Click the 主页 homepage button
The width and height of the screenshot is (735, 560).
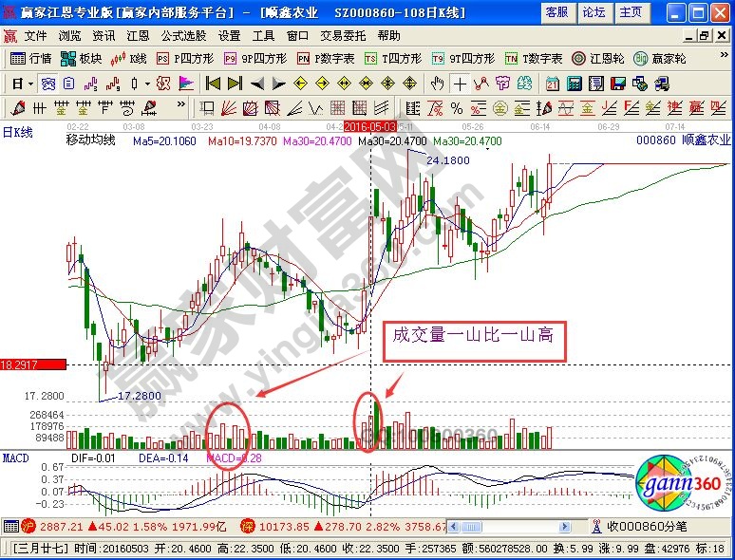click(x=630, y=12)
